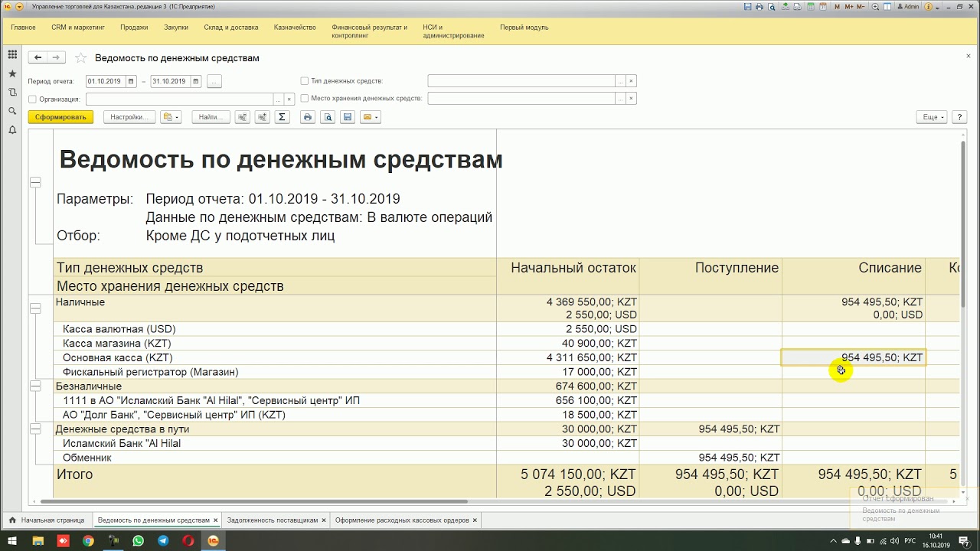
Task: Go back with the left arrow button
Action: pyautogui.click(x=38, y=57)
